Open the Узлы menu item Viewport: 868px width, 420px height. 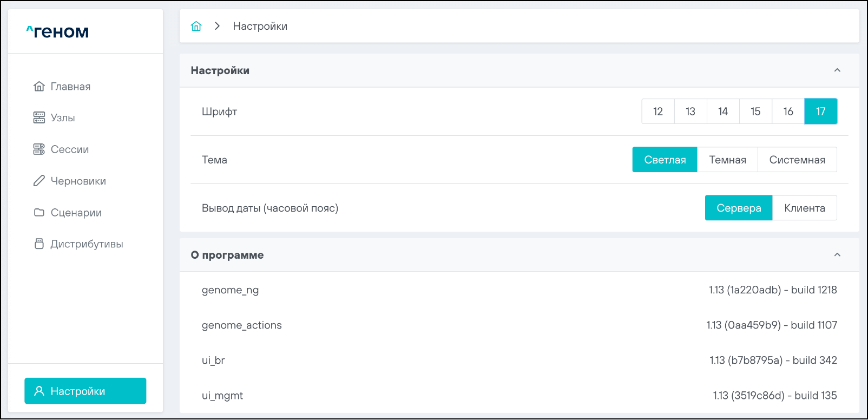[63, 118]
